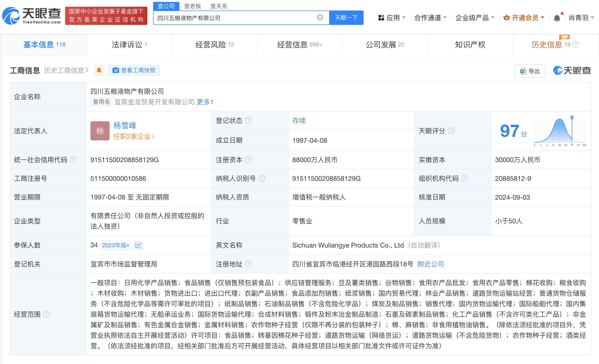Open the 附近公司 link
The height and width of the screenshot is (364, 599).
pos(430,264)
